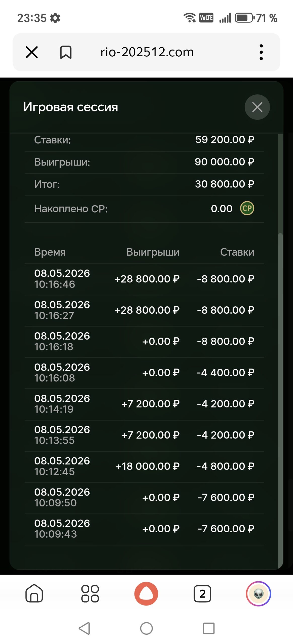This screenshot has height=644, width=293.
Task: Open the browser home icon
Action: coord(34,593)
